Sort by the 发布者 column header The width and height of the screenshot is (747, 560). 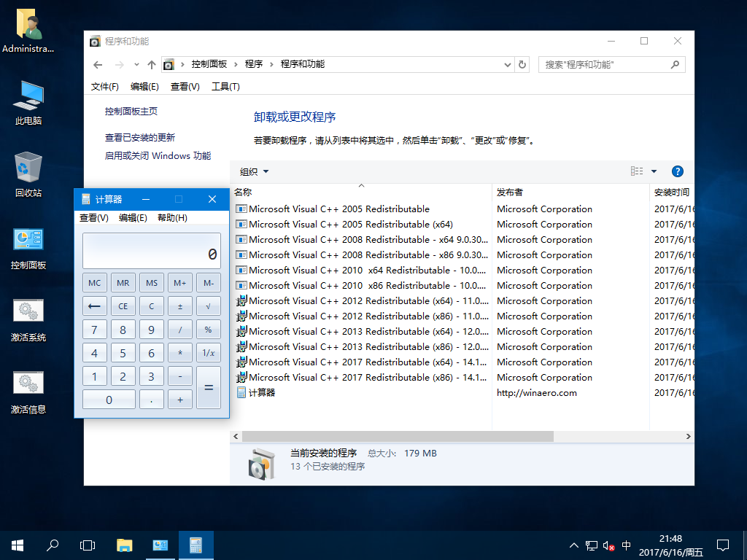570,192
